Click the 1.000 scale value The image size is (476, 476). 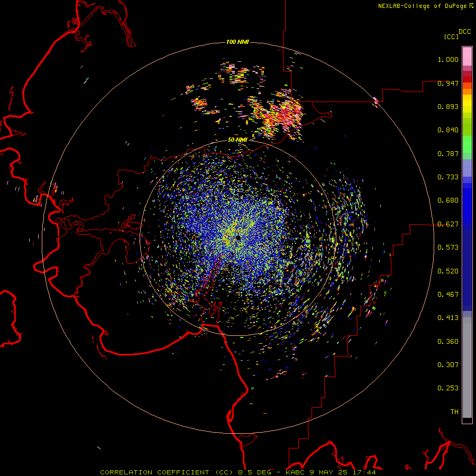pos(448,59)
